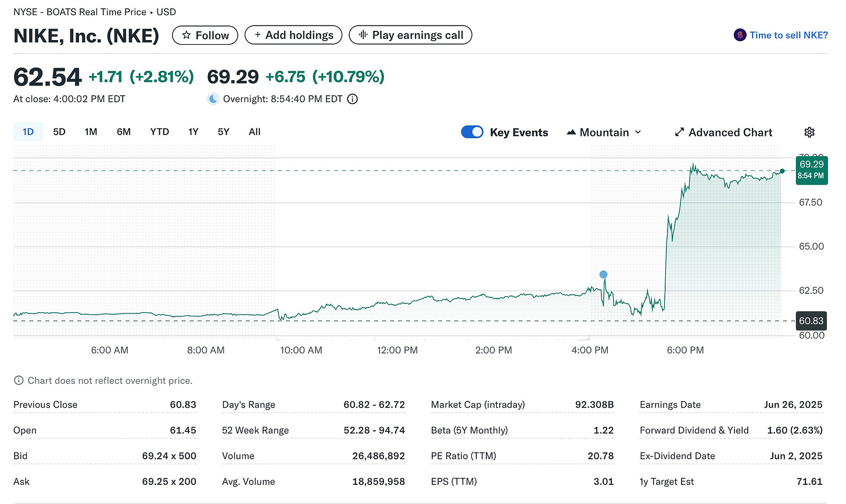Viewport: 846px width, 504px height.
Task: Add holdings for NKE
Action: [293, 35]
